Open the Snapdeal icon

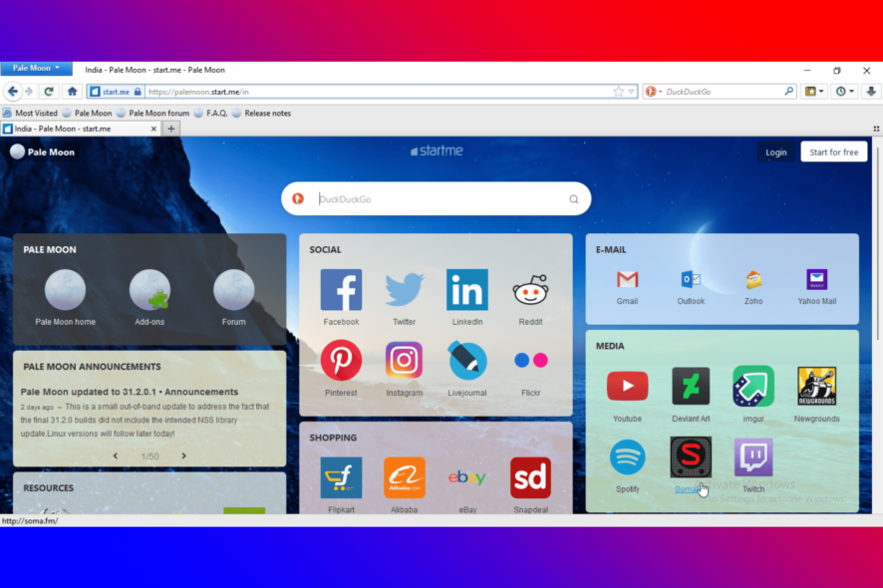coord(530,477)
